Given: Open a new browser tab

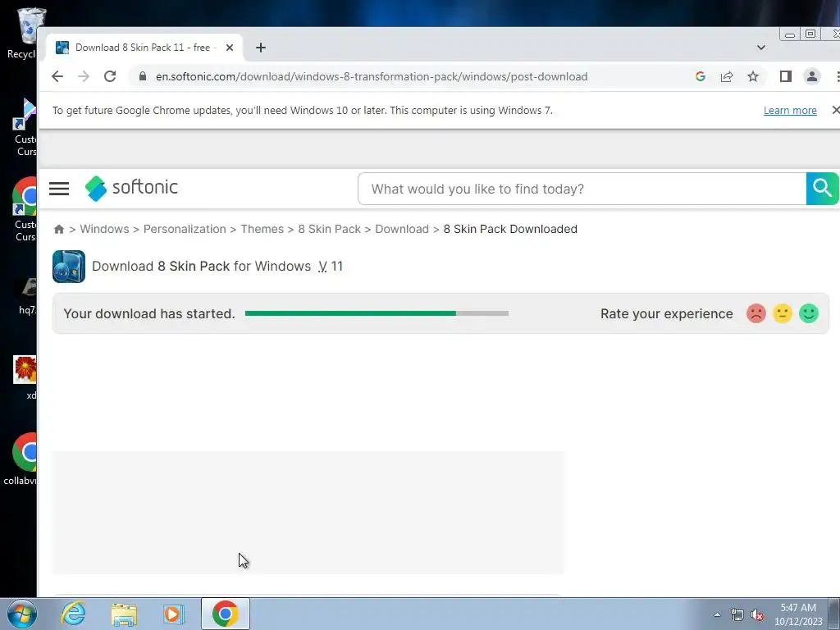Looking at the screenshot, I should (x=261, y=48).
